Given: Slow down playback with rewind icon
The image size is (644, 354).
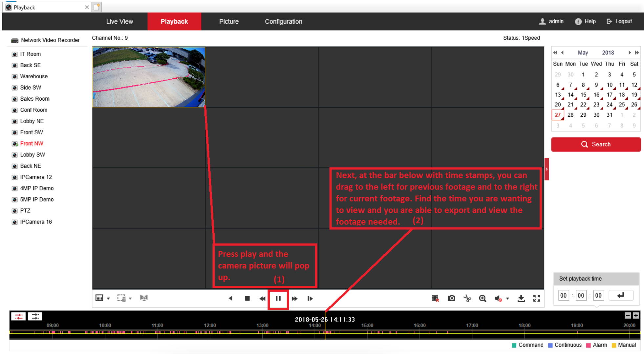Looking at the screenshot, I should (262, 298).
